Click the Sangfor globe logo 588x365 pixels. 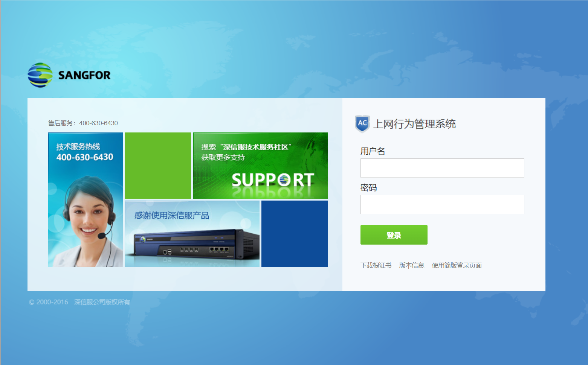click(x=40, y=75)
